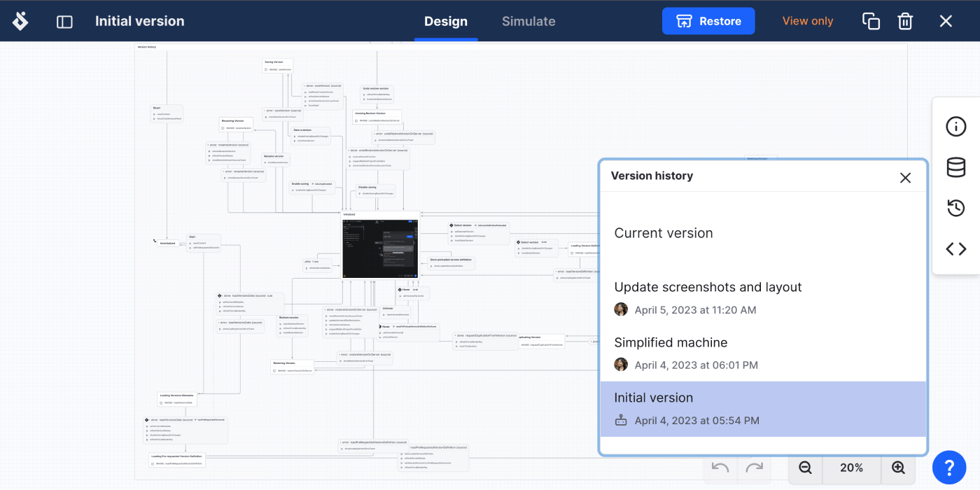
Task: Open the info panel icon
Action: pyautogui.click(x=955, y=127)
